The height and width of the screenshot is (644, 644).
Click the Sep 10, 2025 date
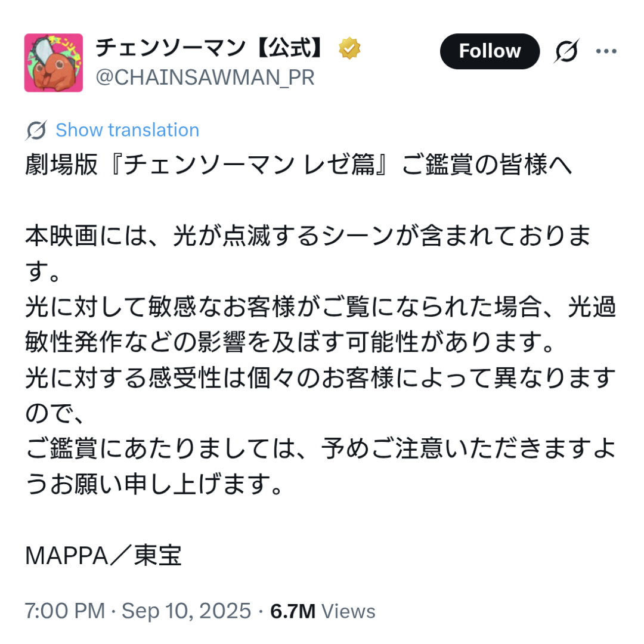click(x=187, y=611)
